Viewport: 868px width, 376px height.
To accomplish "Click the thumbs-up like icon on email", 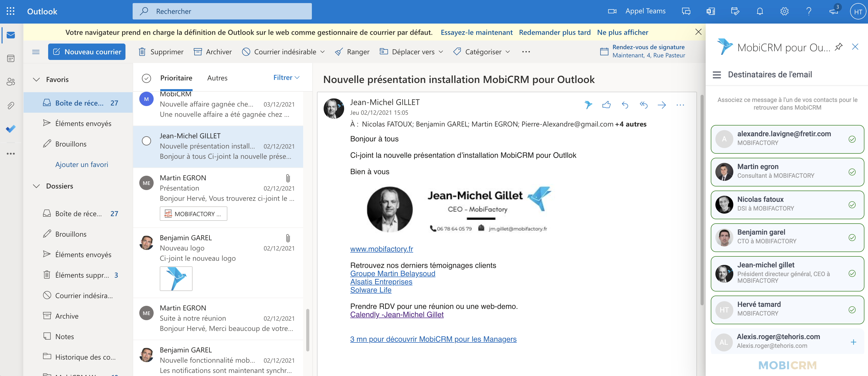I will (x=606, y=105).
